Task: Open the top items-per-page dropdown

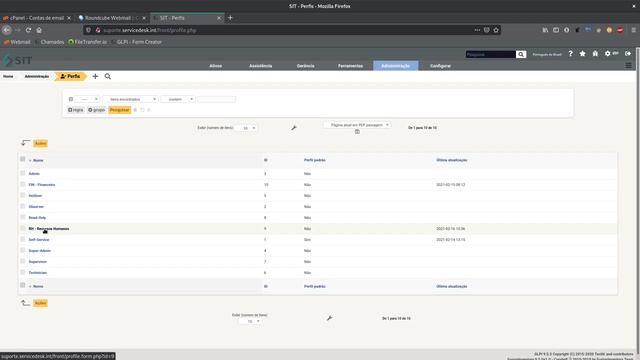Action: point(246,128)
